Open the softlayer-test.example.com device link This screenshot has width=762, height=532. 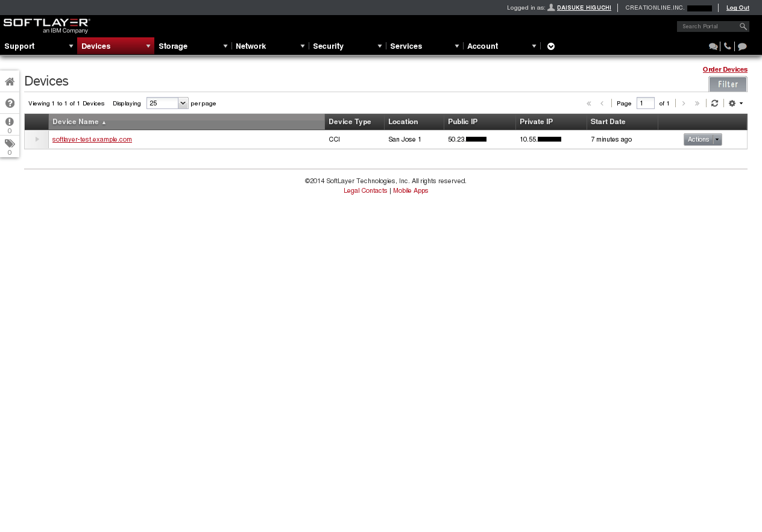tap(92, 139)
